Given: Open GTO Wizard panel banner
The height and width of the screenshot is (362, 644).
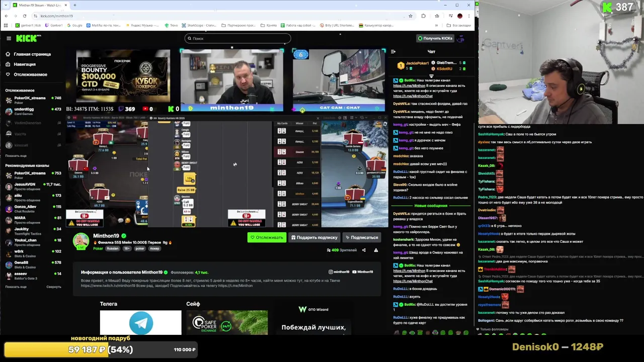Looking at the screenshot, I should (x=314, y=319).
